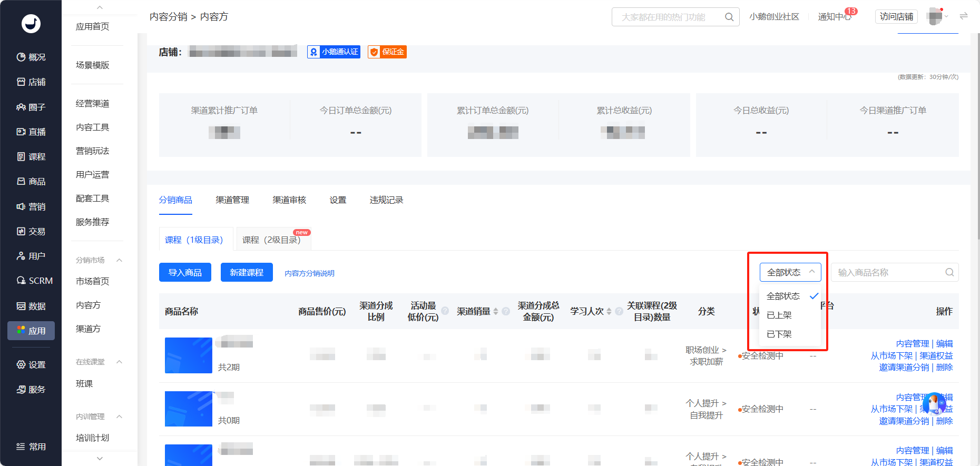Focus the 输入商品名称 search field
The image size is (980, 466).
895,272
